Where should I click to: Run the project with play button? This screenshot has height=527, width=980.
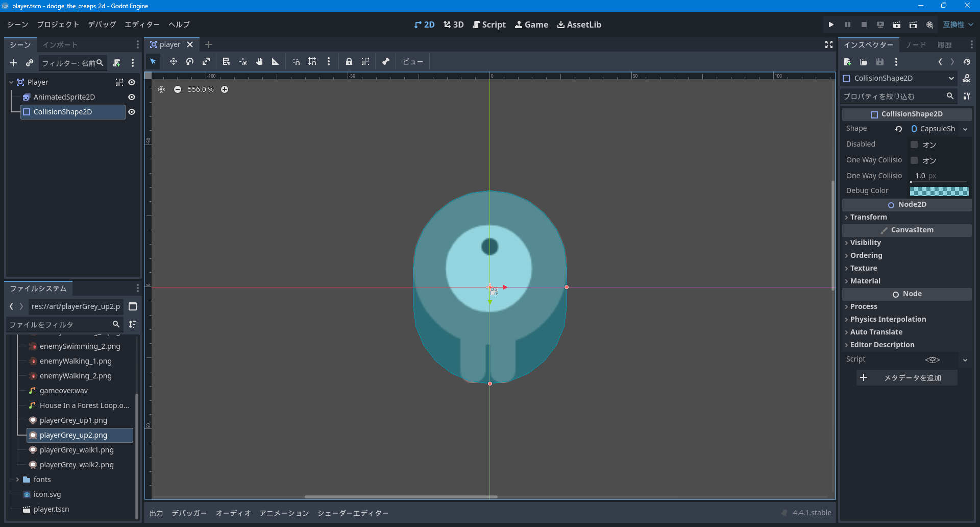click(831, 25)
